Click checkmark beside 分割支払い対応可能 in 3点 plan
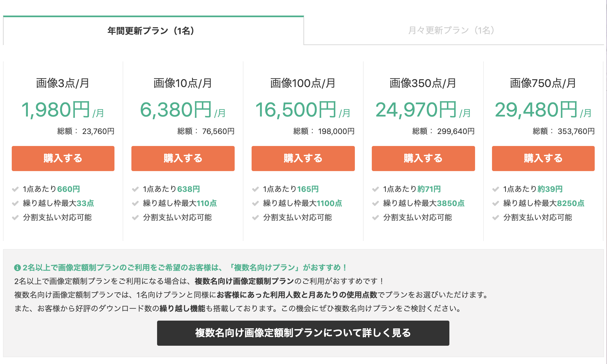The image size is (607, 364). tap(15, 217)
